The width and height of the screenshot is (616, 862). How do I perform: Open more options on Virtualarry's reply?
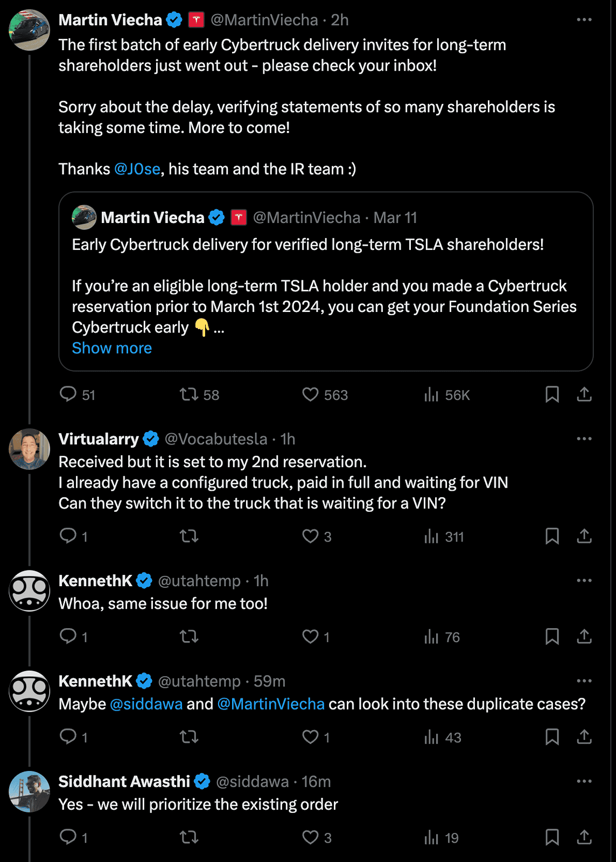click(x=584, y=439)
